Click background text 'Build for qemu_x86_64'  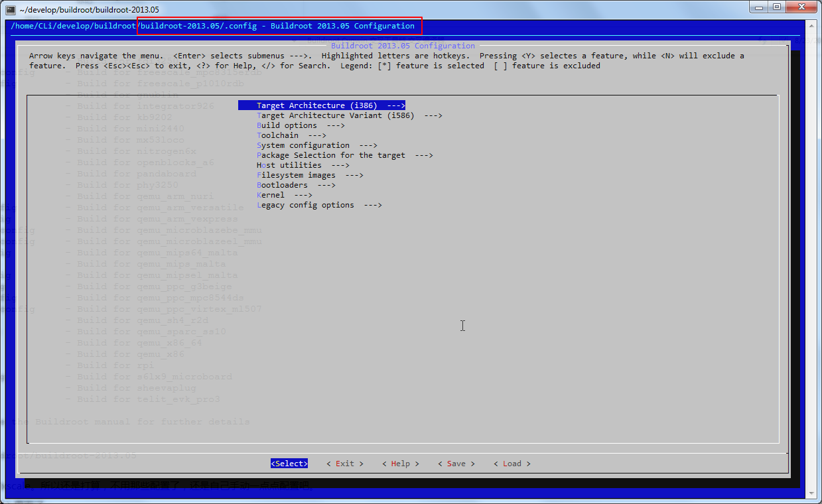tap(139, 343)
